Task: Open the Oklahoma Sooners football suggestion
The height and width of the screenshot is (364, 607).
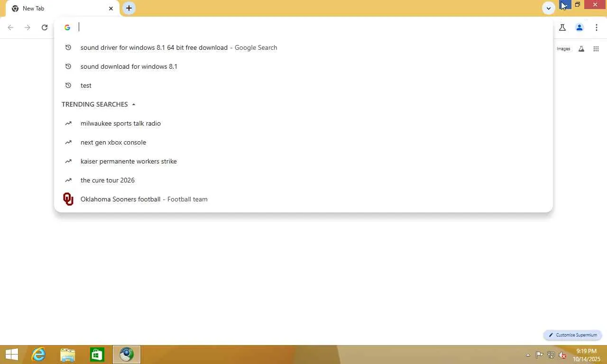Action: coord(303,199)
